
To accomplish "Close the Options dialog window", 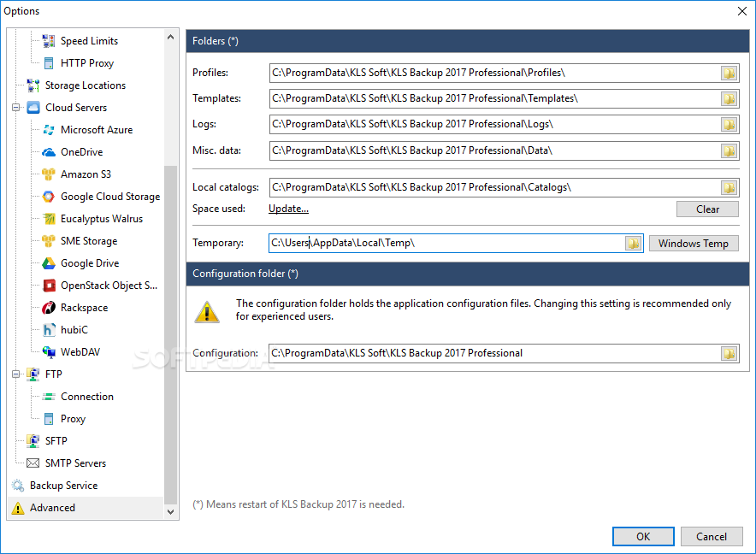I will pyautogui.click(x=742, y=11).
